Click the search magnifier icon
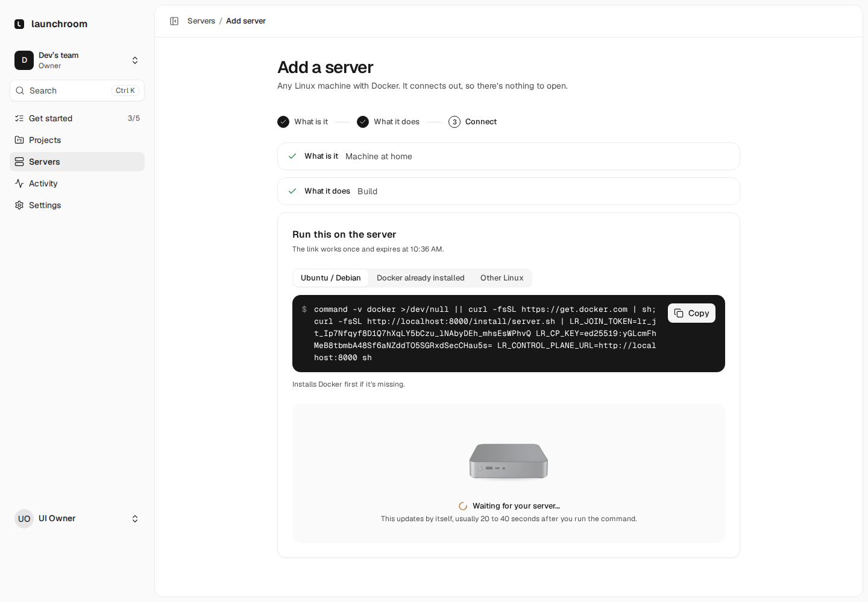The image size is (868, 602). 20,90
